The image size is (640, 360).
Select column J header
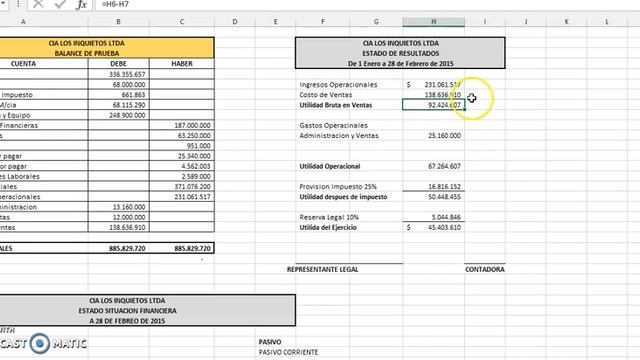click(x=526, y=22)
